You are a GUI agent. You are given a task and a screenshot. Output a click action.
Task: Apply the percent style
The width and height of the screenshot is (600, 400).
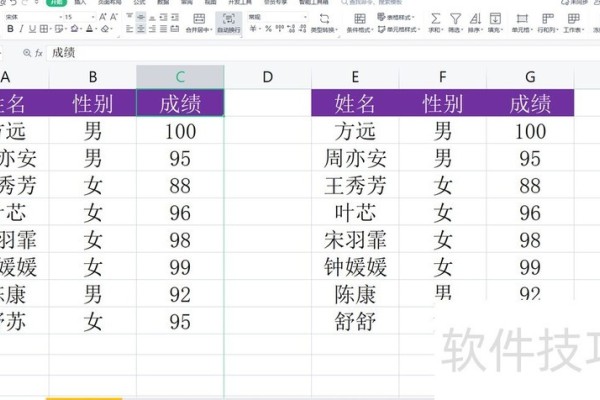click(268, 29)
